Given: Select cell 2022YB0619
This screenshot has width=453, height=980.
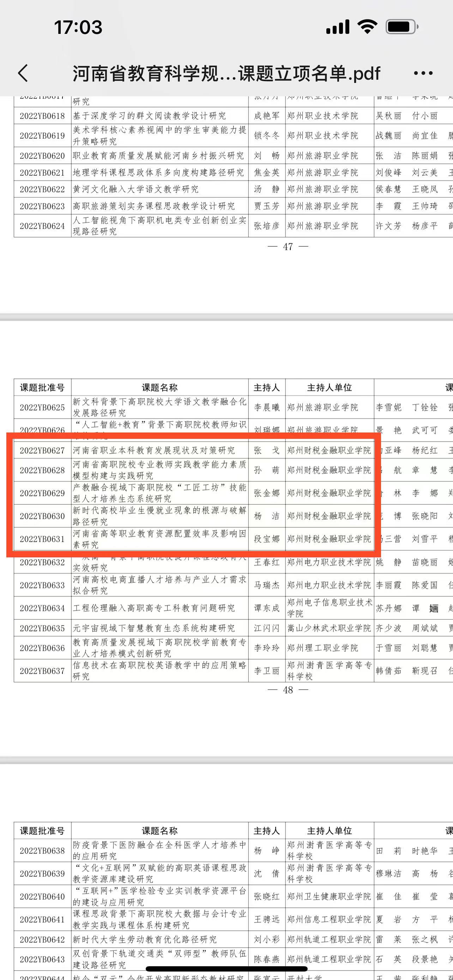Looking at the screenshot, I should point(42,136).
